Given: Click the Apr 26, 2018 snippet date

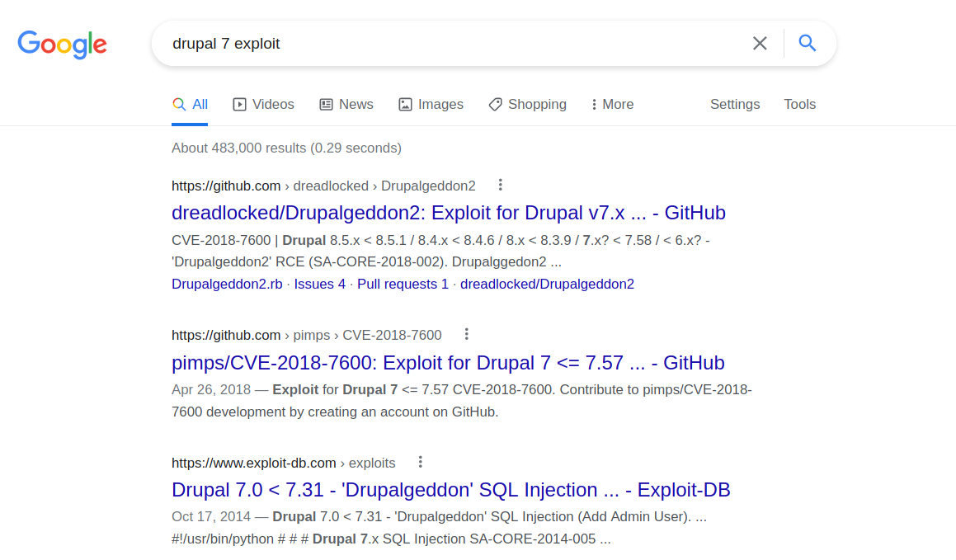Looking at the screenshot, I should pyautogui.click(x=211, y=389).
